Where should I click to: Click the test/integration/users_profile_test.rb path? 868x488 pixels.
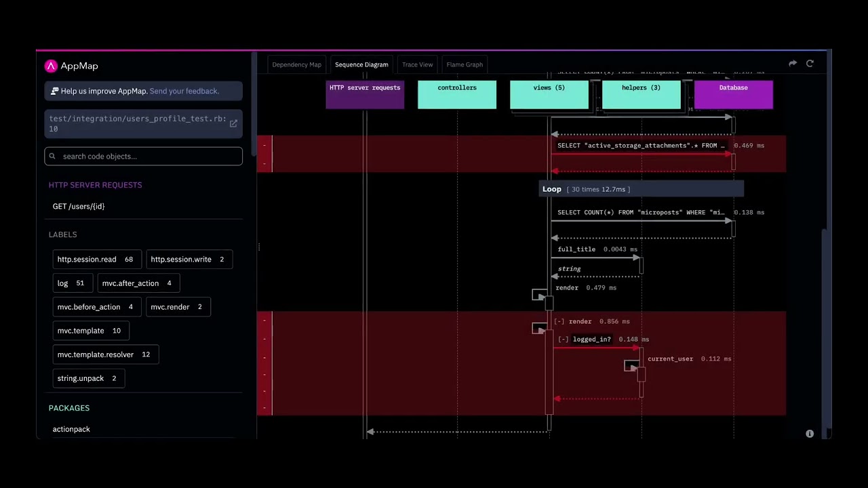click(138, 123)
